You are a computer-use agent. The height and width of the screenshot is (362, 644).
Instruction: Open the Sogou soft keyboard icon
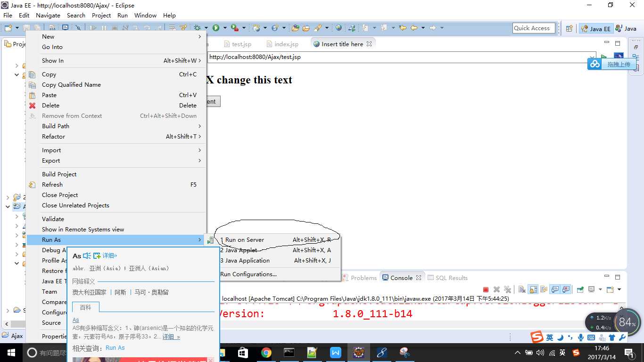[x=591, y=338]
